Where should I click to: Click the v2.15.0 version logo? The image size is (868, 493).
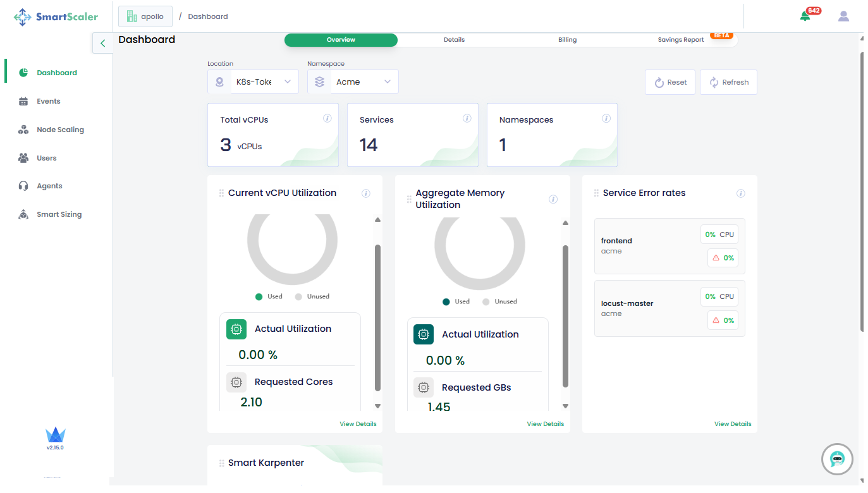coord(56,438)
